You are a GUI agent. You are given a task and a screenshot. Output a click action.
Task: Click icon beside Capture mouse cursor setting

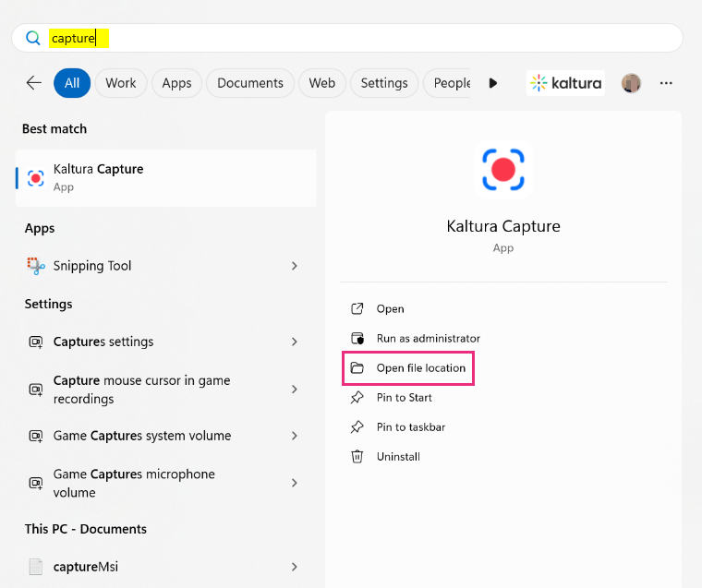36,390
